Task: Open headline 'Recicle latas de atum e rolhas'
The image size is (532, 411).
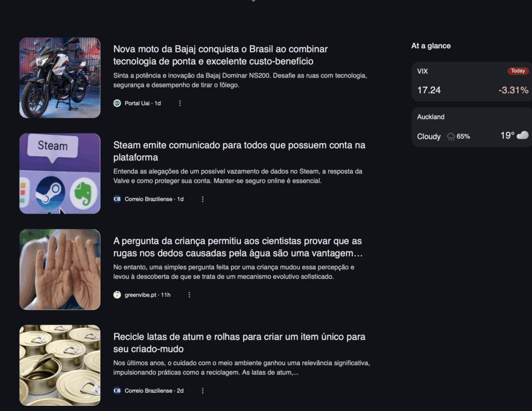Action: pyautogui.click(x=239, y=342)
